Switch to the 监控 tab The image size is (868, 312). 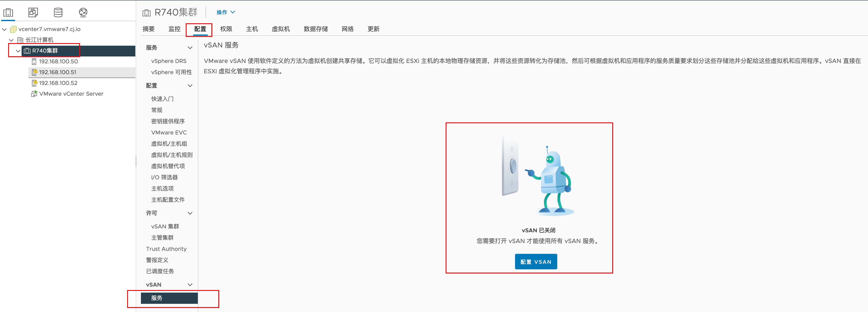click(174, 29)
